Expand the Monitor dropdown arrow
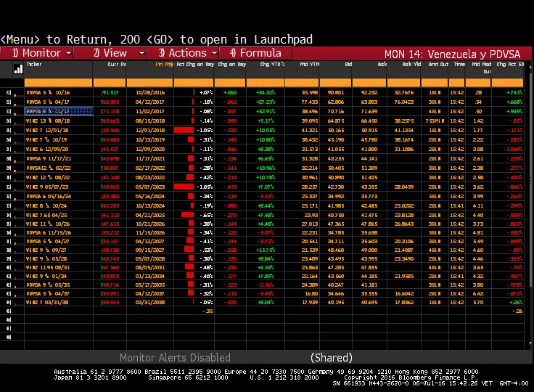Image resolution: width=534 pixels, height=392 pixels. click(x=68, y=53)
